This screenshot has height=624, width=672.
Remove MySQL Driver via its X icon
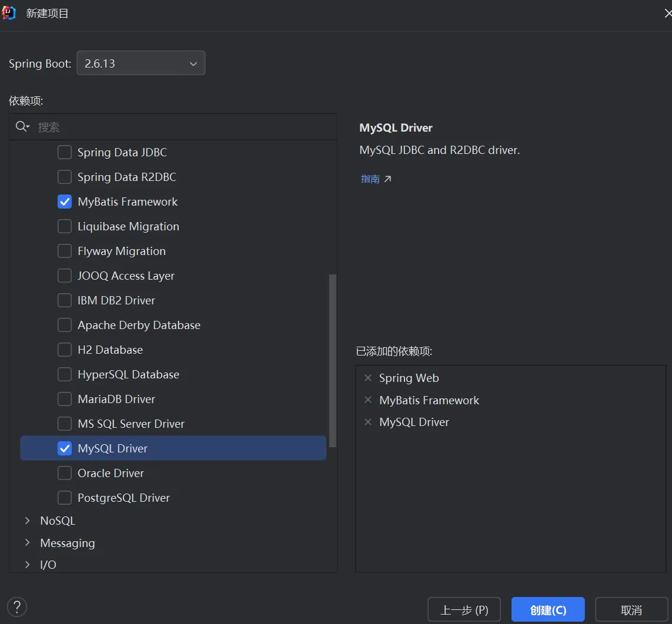pyautogui.click(x=368, y=422)
